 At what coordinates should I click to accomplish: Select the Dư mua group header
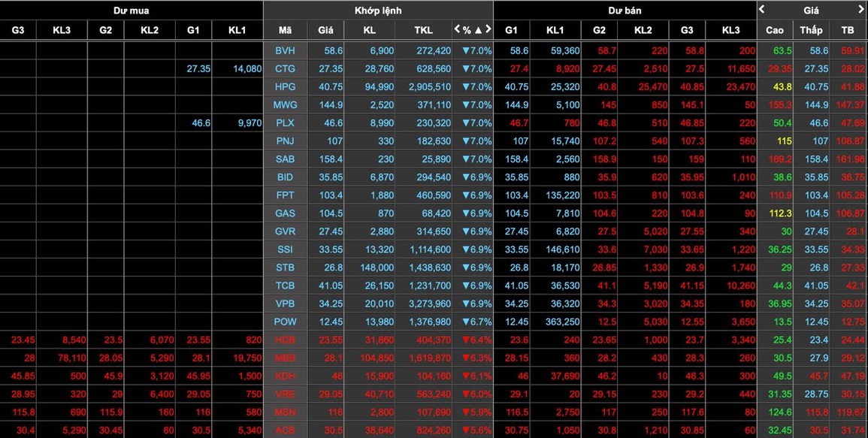132,10
